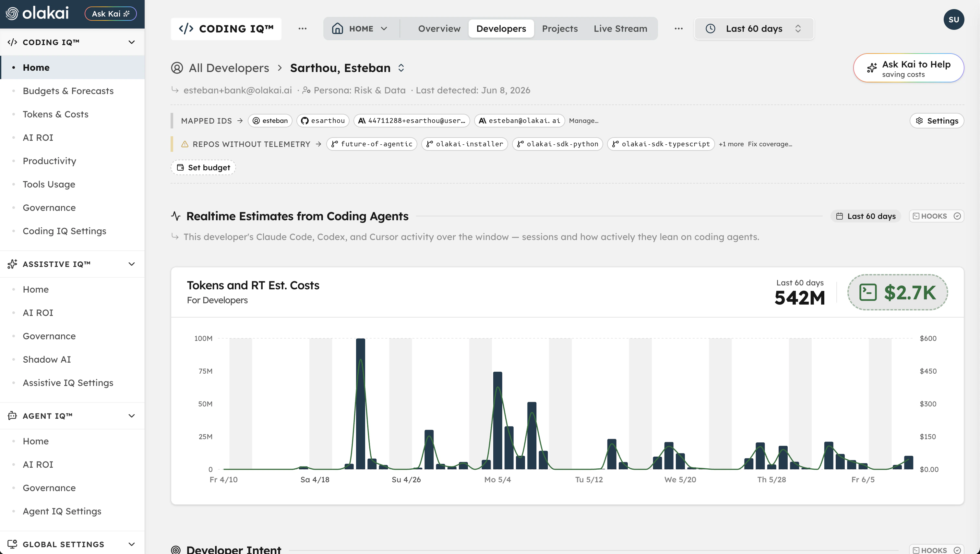The height and width of the screenshot is (554, 980).
Task: Open the HOME dropdown in top navigation
Action: [x=360, y=29]
